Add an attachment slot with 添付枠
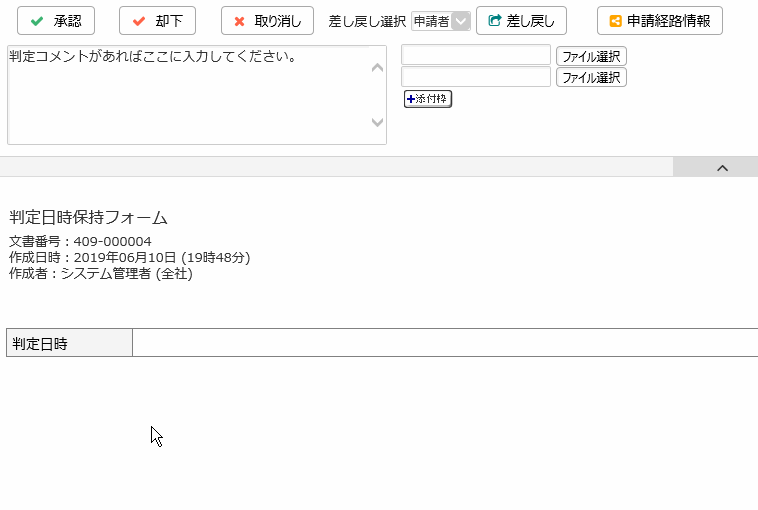The height and width of the screenshot is (510, 758). pos(428,99)
